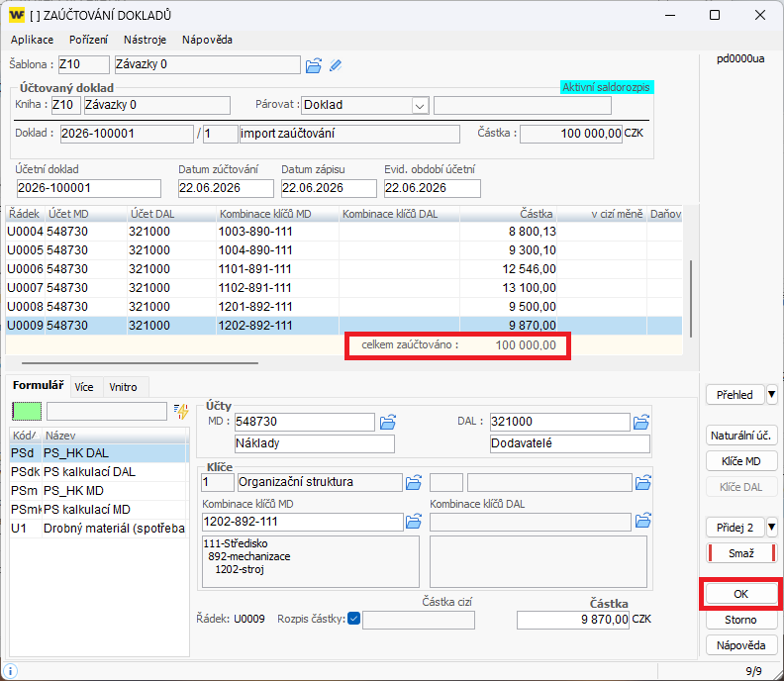Viewport: 784px width, 681px height.
Task: Select table row U0008
Action: pyautogui.click(x=344, y=307)
